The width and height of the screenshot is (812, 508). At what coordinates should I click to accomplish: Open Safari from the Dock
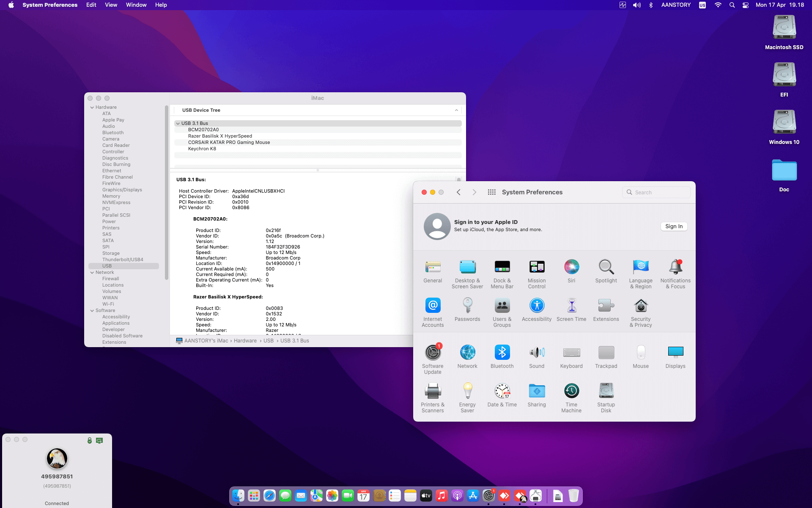269,495
